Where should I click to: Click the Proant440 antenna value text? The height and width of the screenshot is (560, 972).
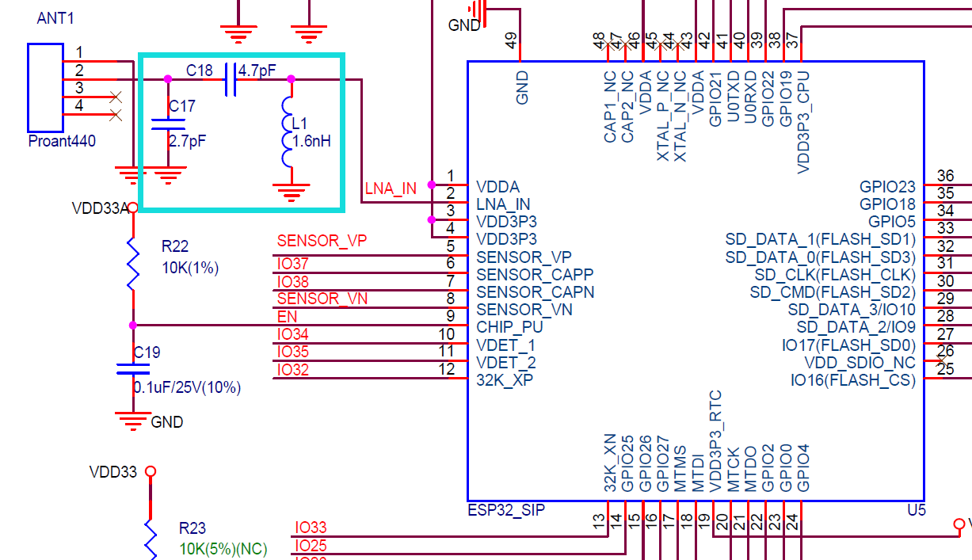point(62,142)
